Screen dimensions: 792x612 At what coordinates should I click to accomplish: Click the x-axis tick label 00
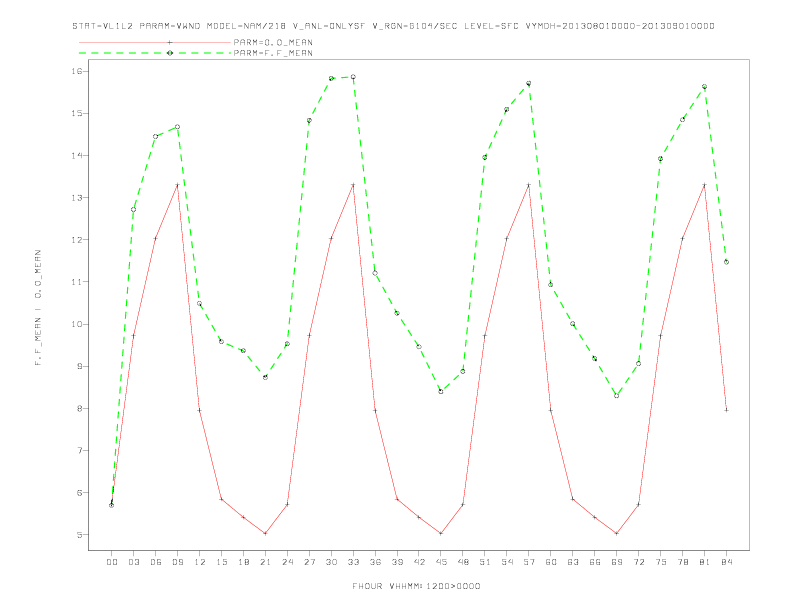click(x=112, y=562)
